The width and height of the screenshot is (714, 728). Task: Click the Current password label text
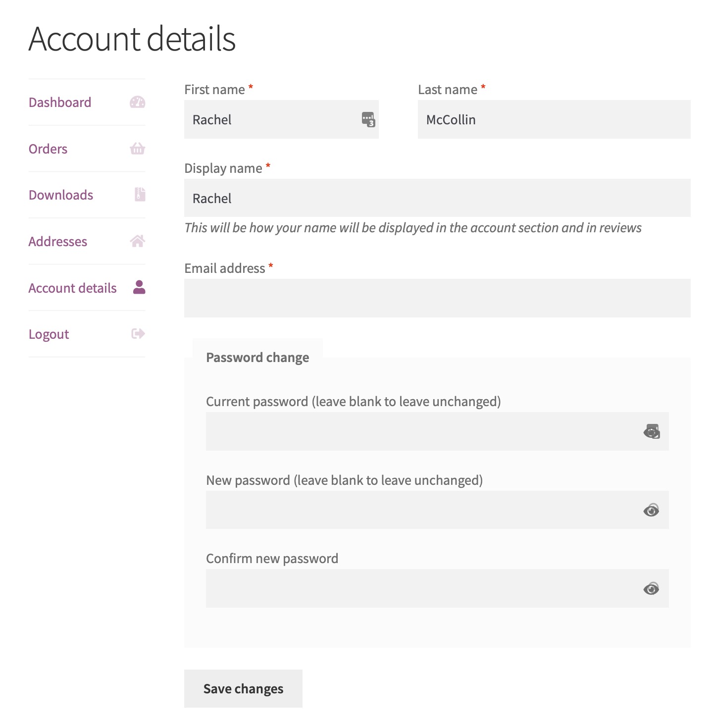pyautogui.click(x=354, y=402)
